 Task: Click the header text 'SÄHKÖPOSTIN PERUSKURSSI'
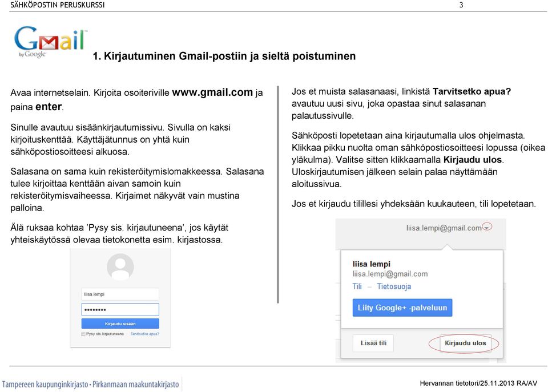pyautogui.click(x=57, y=5)
